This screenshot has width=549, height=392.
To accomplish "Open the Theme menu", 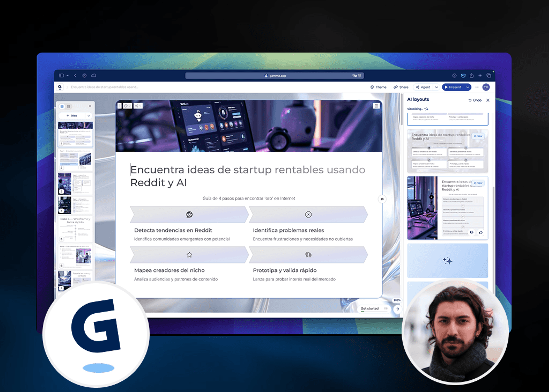I will coord(378,87).
